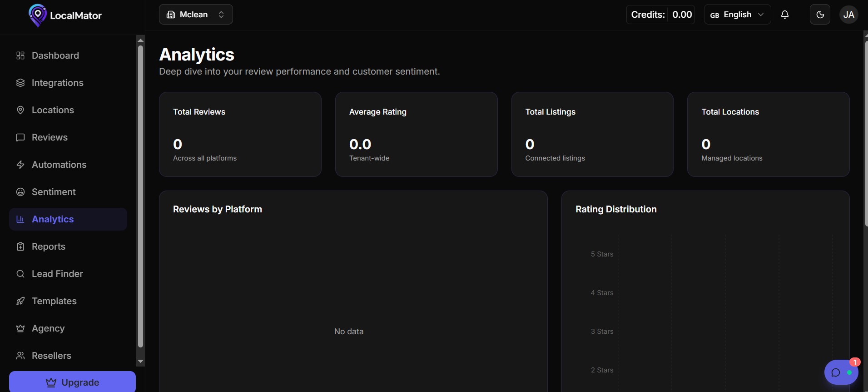Click the Automations lightning bolt icon
This screenshot has width=868, height=392.
tap(20, 165)
